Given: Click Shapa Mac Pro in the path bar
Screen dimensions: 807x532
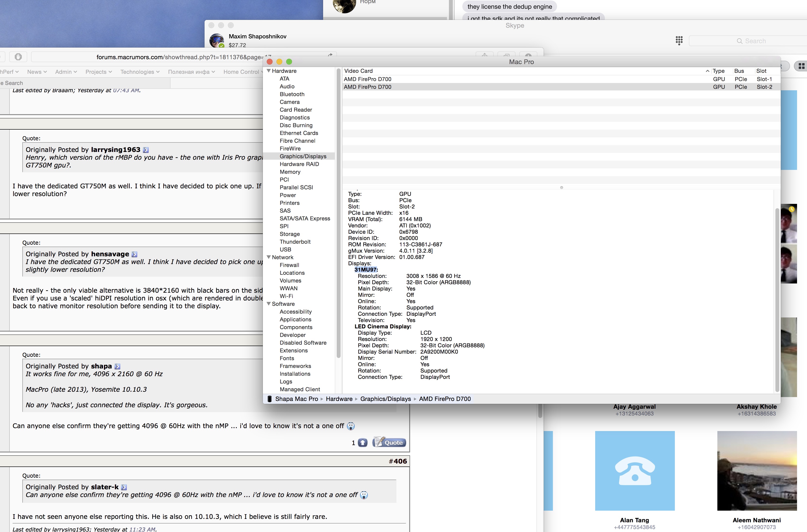Looking at the screenshot, I should [x=296, y=399].
